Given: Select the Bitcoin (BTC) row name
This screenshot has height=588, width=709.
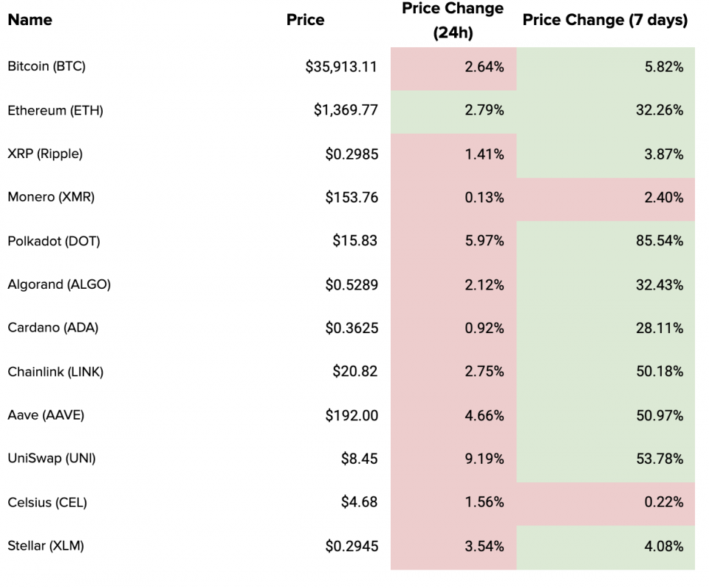Looking at the screenshot, I should pos(47,66).
